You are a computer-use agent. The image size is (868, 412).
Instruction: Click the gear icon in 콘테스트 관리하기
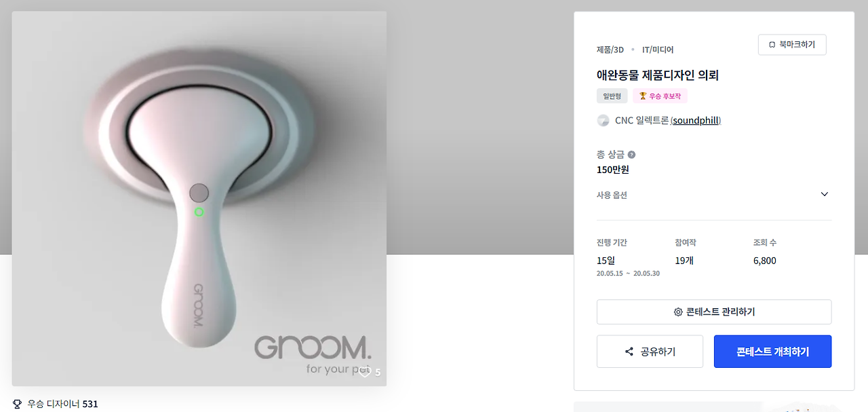(x=678, y=312)
